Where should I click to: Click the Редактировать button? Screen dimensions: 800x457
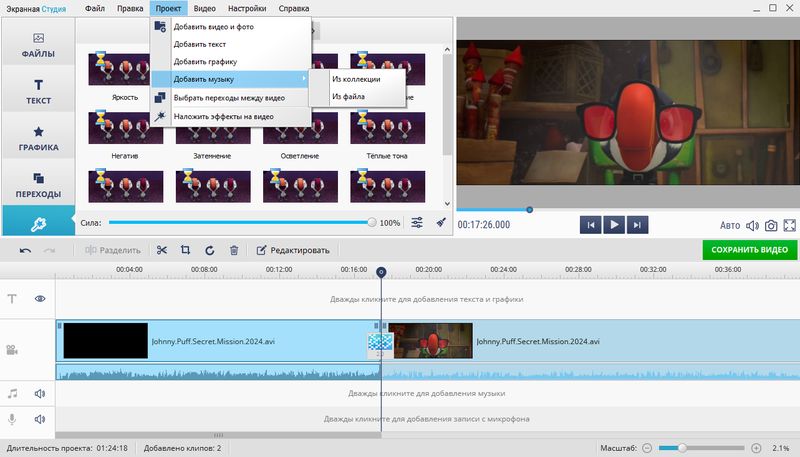(x=293, y=250)
